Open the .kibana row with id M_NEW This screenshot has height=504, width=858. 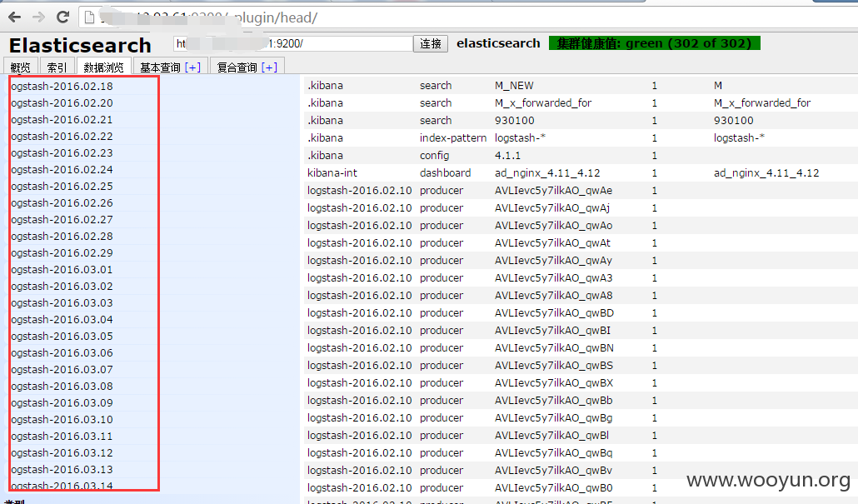click(581, 85)
